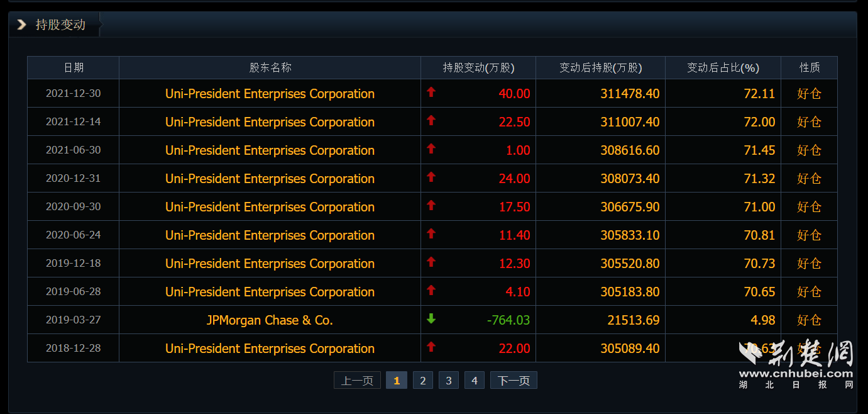The image size is (868, 414).
Task: Select the date 2021-12-30
Action: click(x=73, y=93)
